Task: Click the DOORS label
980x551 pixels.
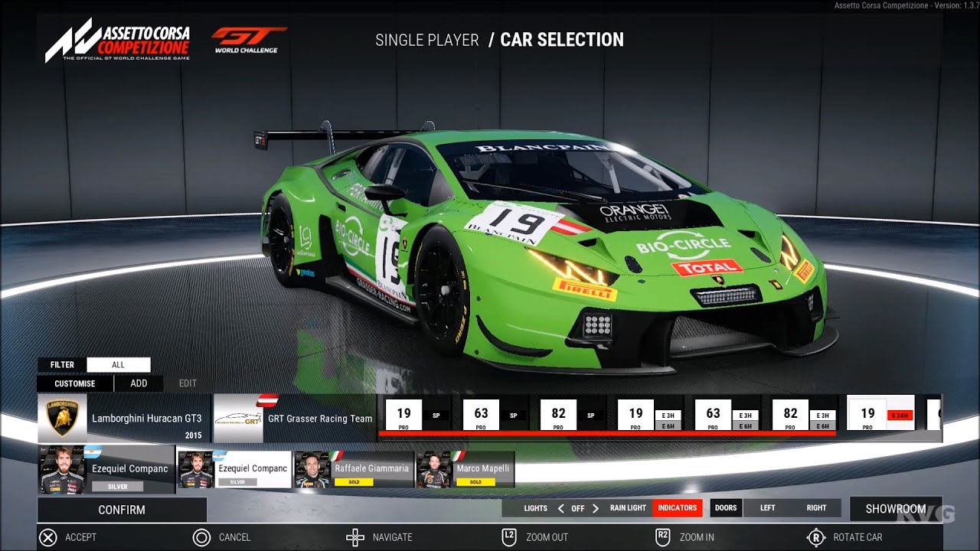Action: pos(726,508)
